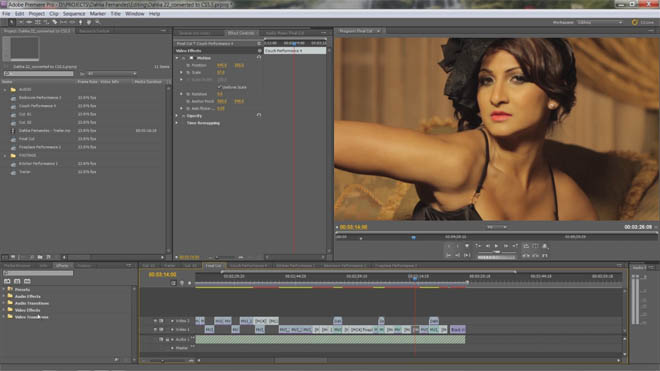Switch to the Final Cut timeline tab

pos(213,266)
